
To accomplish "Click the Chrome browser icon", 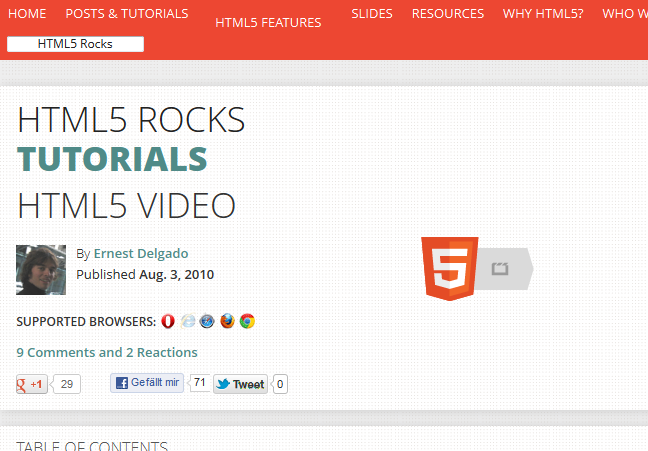I will click(247, 321).
